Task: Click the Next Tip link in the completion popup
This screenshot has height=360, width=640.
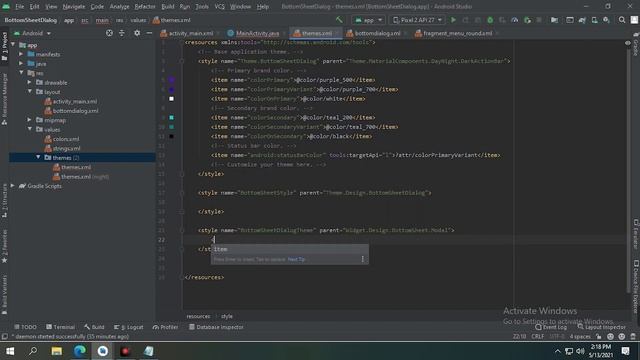Action: pyautogui.click(x=296, y=259)
